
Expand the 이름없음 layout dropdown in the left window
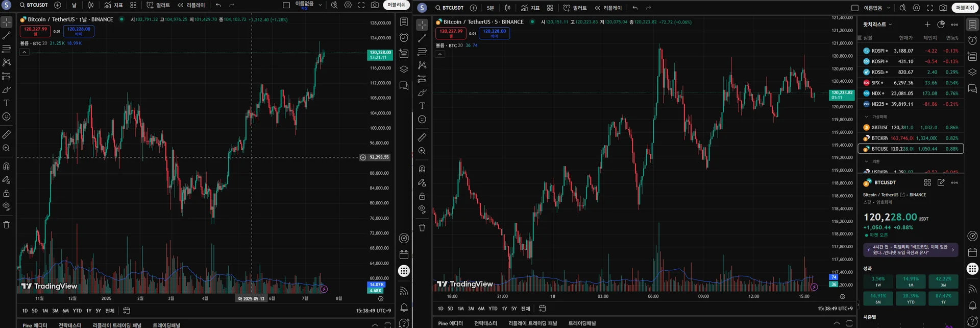(x=320, y=5)
